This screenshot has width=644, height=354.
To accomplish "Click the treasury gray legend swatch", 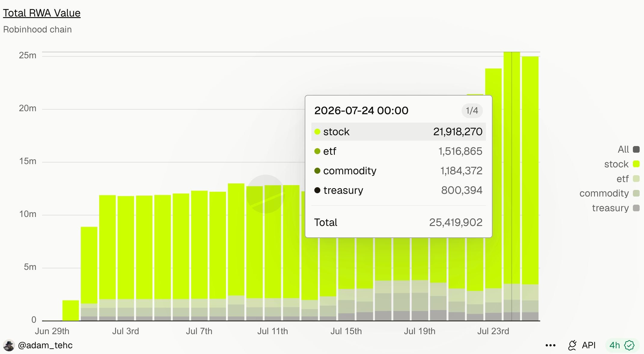I will [x=636, y=208].
